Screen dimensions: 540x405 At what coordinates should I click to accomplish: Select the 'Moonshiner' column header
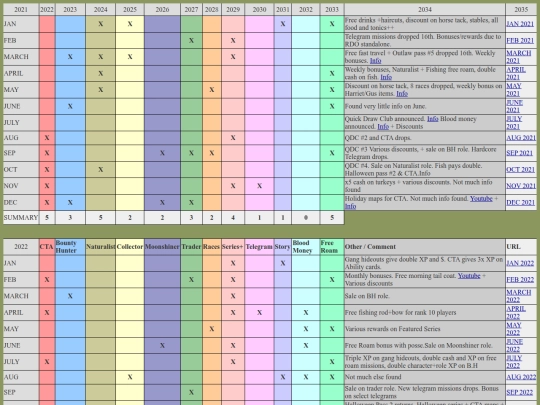pos(162,247)
